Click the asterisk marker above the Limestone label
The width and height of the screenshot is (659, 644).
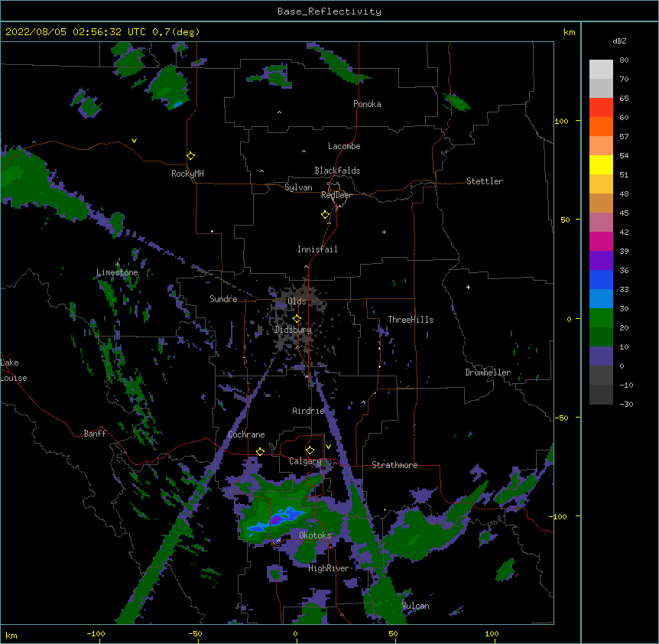coord(117,265)
